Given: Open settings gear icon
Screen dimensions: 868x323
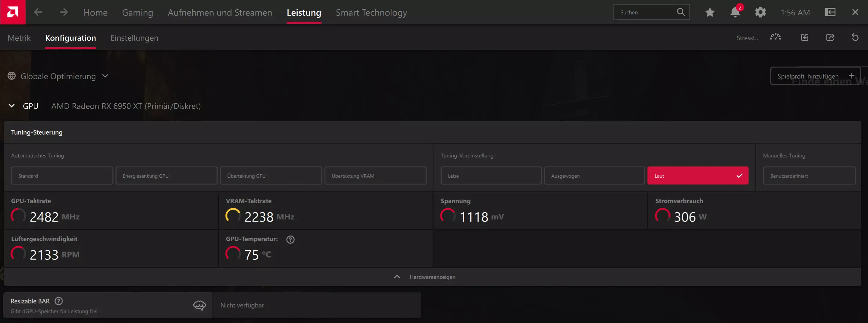Looking at the screenshot, I should point(760,12).
